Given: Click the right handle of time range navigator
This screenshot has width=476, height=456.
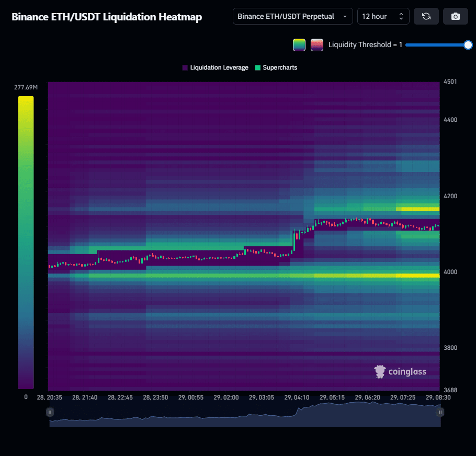Looking at the screenshot, I should [x=440, y=412].
